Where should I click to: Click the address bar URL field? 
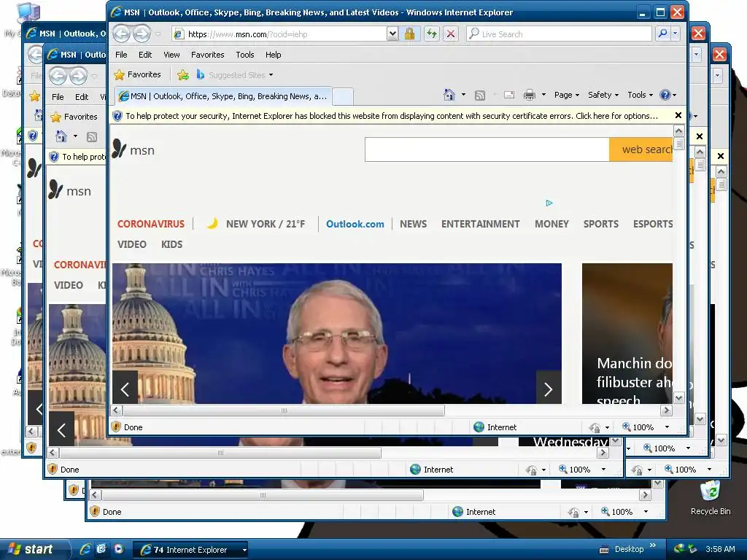pos(279,34)
